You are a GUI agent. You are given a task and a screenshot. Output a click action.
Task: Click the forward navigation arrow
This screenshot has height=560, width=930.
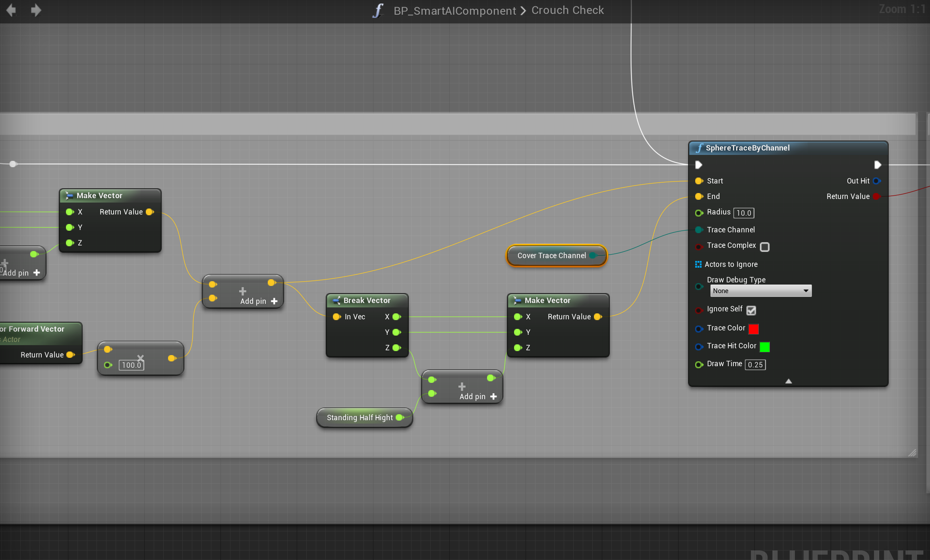coord(36,10)
